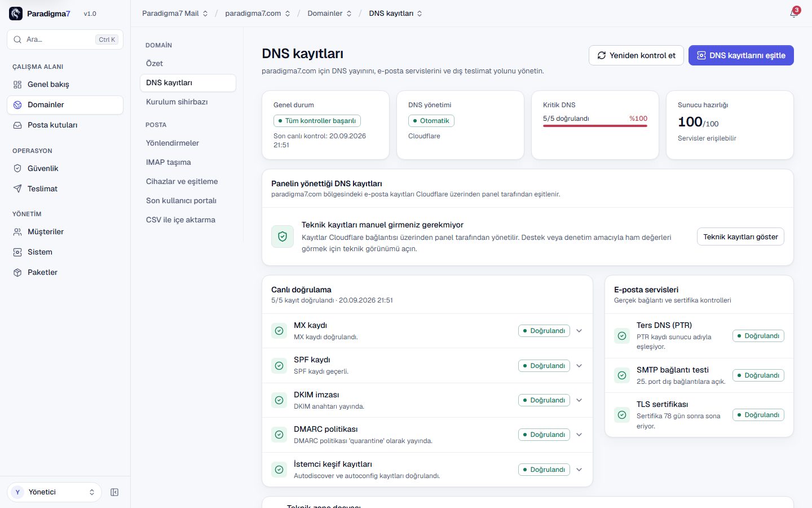Click the Sistem icon in sidebar
Screen dimensions: 812x508
(x=17, y=252)
